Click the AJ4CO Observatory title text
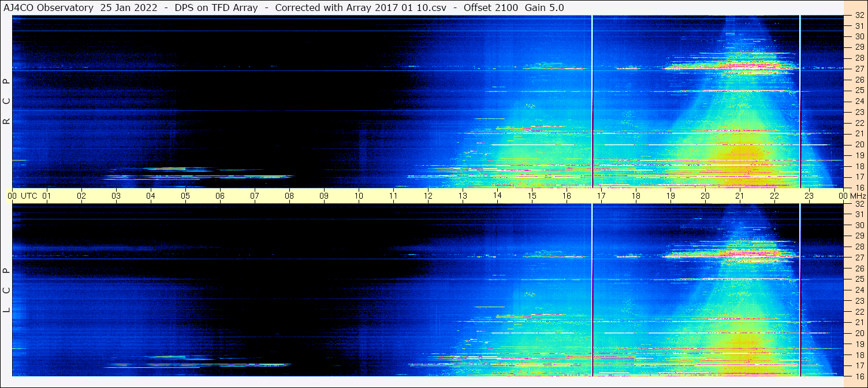The width and height of the screenshot is (868, 388). coord(48,8)
